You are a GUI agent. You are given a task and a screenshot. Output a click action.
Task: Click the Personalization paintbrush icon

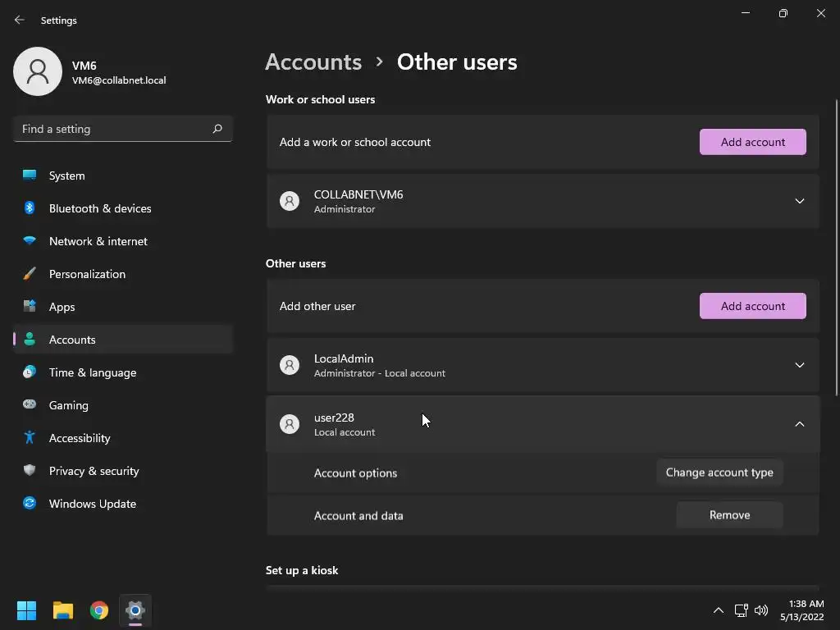pos(30,274)
